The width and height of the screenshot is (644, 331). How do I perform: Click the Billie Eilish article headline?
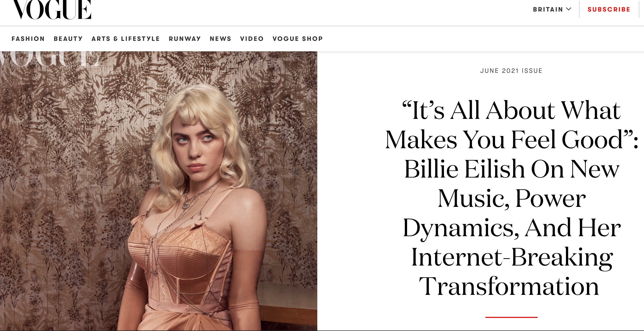tap(511, 198)
